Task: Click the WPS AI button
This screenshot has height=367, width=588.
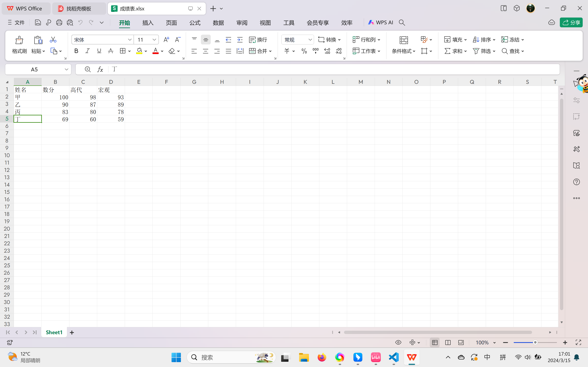Action: pyautogui.click(x=381, y=23)
